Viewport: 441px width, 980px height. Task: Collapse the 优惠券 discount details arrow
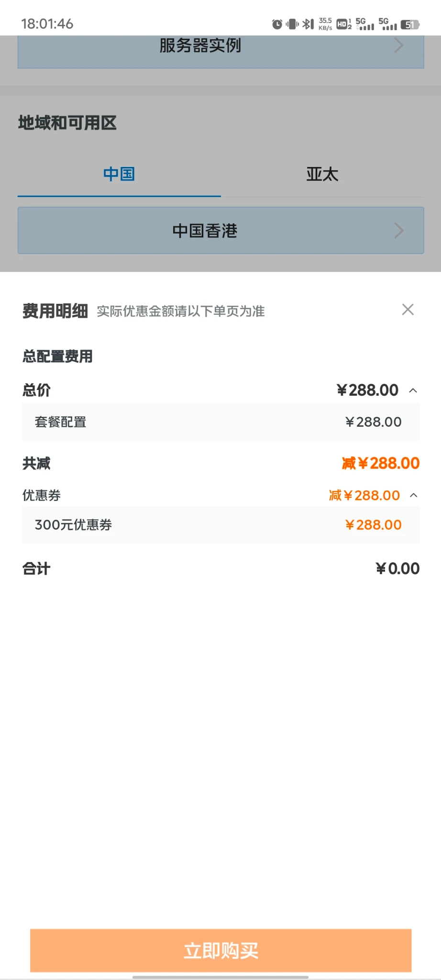(x=414, y=495)
